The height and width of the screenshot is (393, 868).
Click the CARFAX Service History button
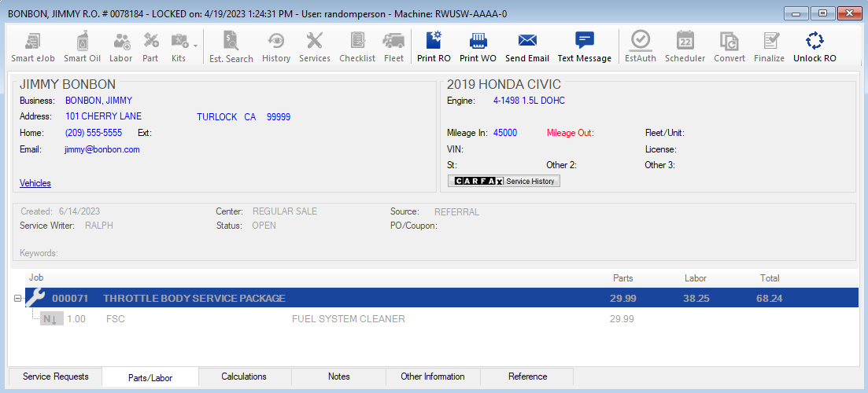coord(504,182)
